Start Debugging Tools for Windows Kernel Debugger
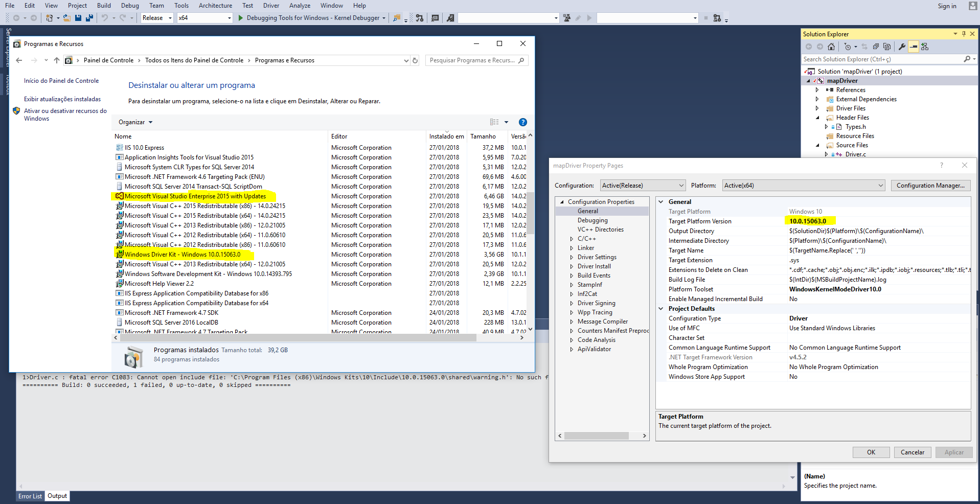The width and height of the screenshot is (980, 504). 240,17
